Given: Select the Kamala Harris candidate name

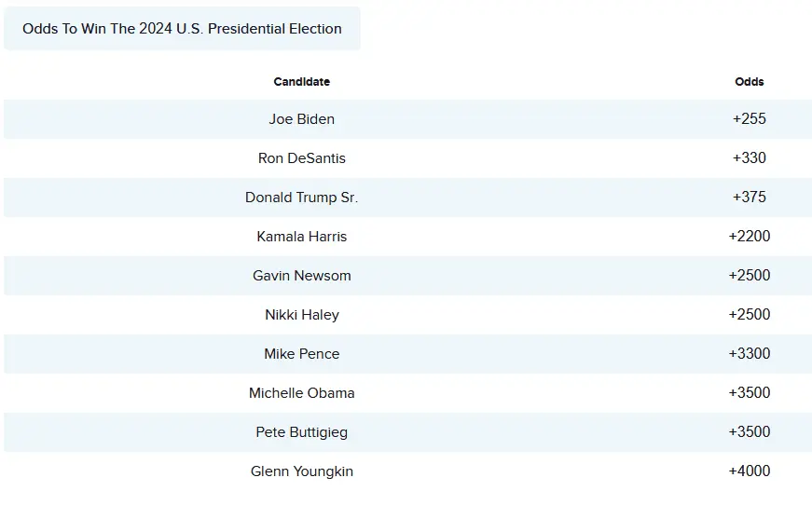Looking at the screenshot, I should point(301,237).
